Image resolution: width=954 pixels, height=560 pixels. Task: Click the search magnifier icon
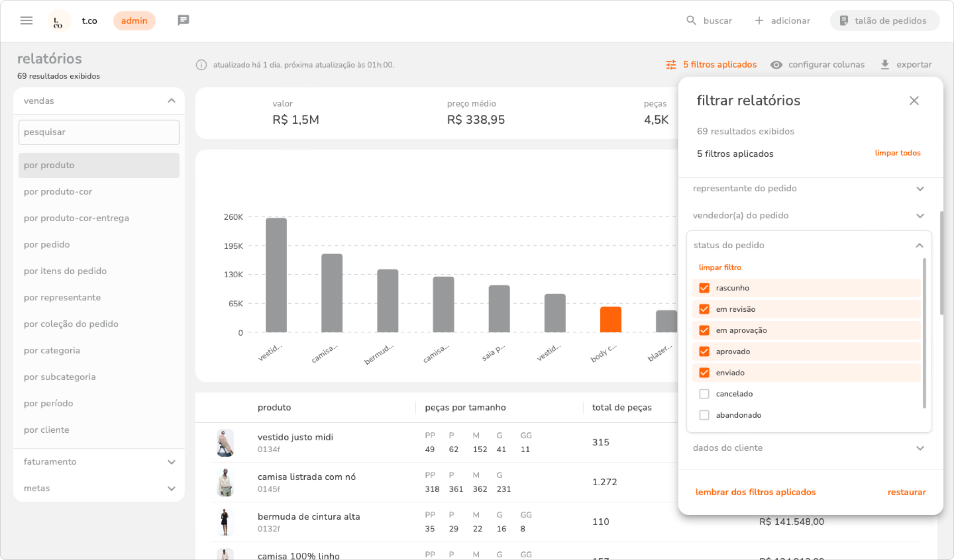pos(691,20)
